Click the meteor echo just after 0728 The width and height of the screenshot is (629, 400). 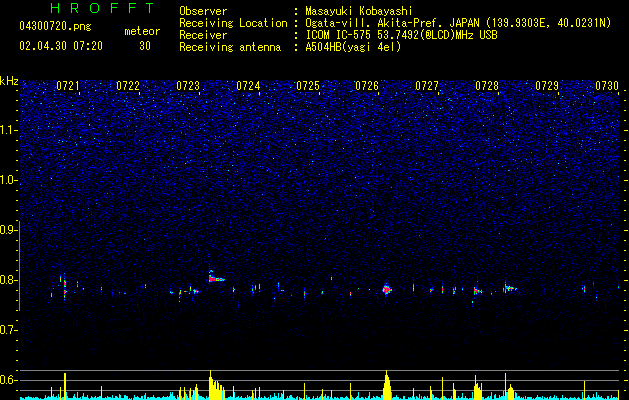pos(510,288)
